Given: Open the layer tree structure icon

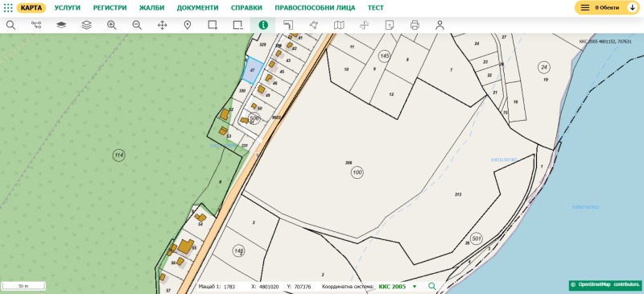Looking at the screenshot, I should coord(36,25).
